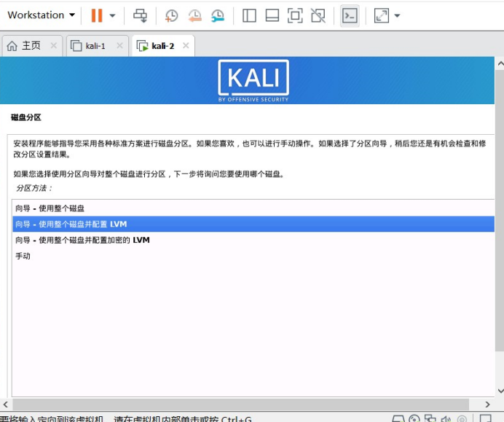The height and width of the screenshot is (422, 504).
Task: Click the horizontal scrollbar left arrow
Action: coord(6,405)
